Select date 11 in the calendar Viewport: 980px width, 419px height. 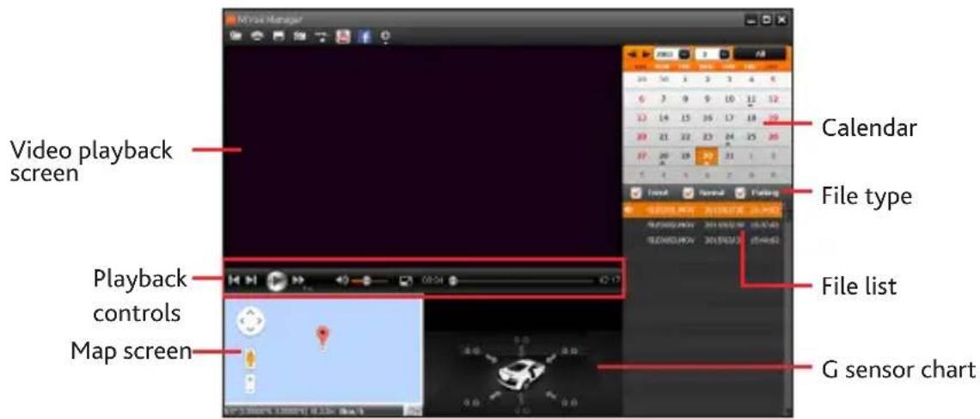(x=751, y=99)
